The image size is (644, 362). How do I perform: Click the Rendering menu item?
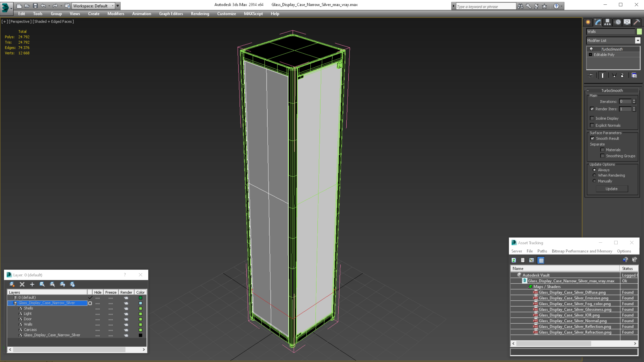[200, 14]
